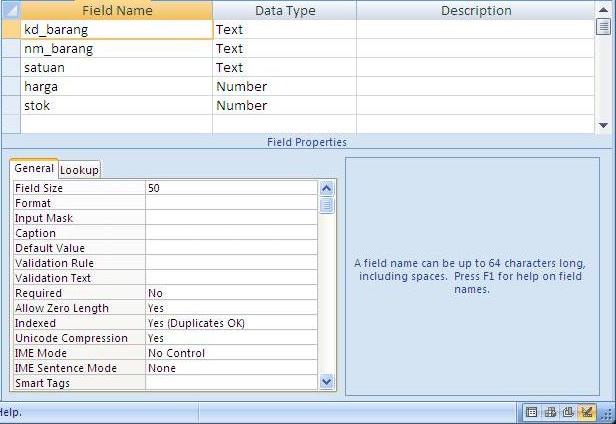This screenshot has width=616, height=424.
Task: Change IME Mode value No Control
Action: pyautogui.click(x=231, y=353)
